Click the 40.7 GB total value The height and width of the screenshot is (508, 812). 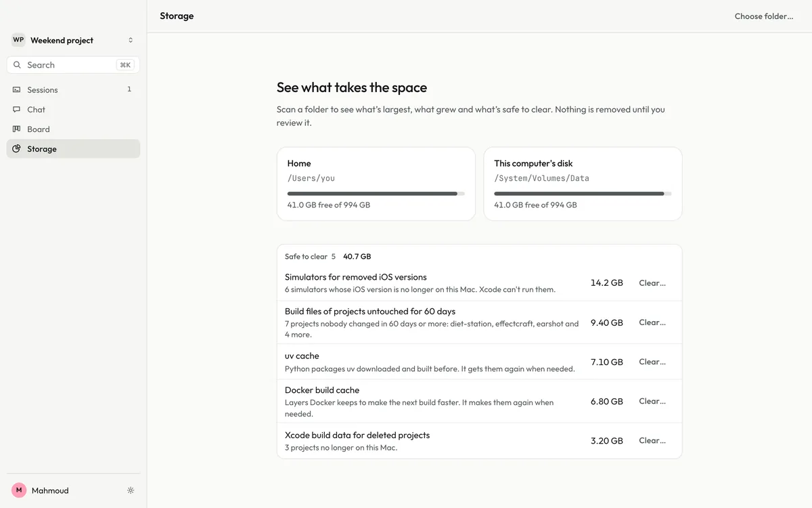357,257
